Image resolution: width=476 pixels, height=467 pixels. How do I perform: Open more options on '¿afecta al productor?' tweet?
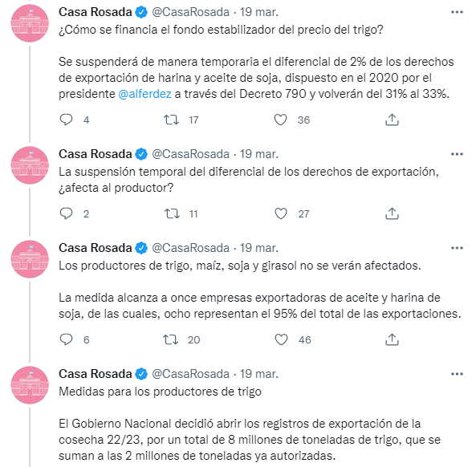pyautogui.click(x=457, y=154)
